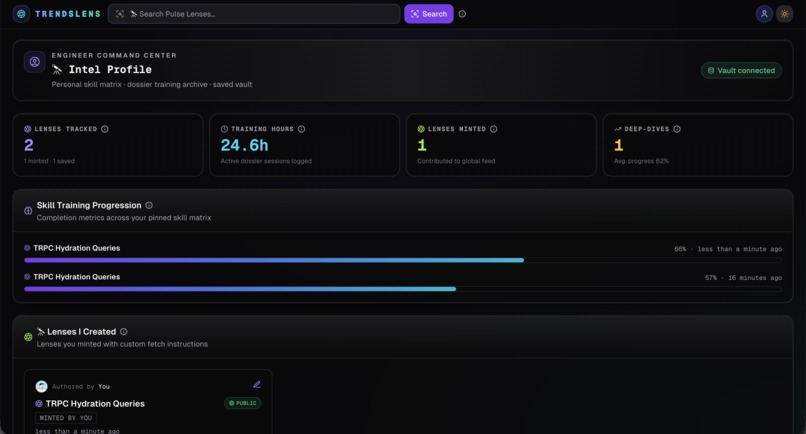Open the info icon beside the Search button
806x434 pixels.
462,14
